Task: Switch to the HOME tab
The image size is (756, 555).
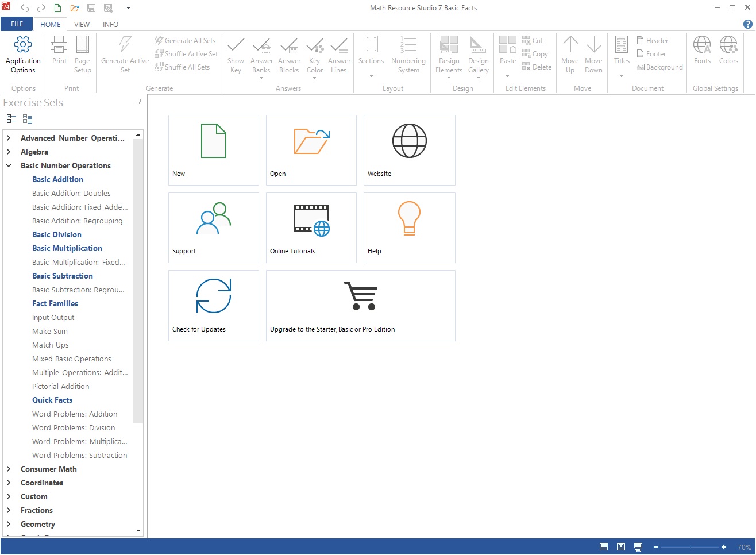Action: 51,24
